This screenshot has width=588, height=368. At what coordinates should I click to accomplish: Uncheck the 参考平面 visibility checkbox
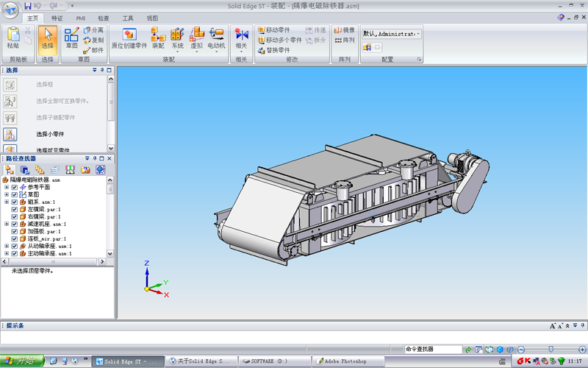click(14, 187)
